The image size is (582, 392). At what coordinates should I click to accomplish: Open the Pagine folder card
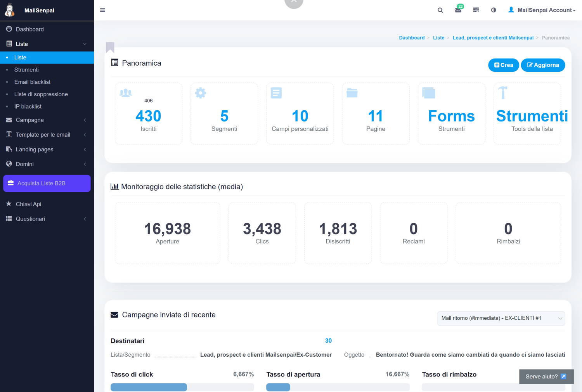(376, 114)
